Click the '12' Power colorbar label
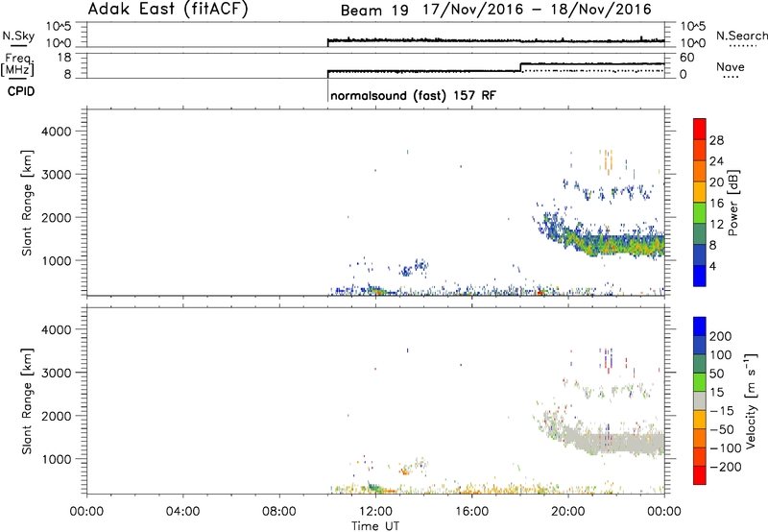The image size is (768, 532). 716,225
